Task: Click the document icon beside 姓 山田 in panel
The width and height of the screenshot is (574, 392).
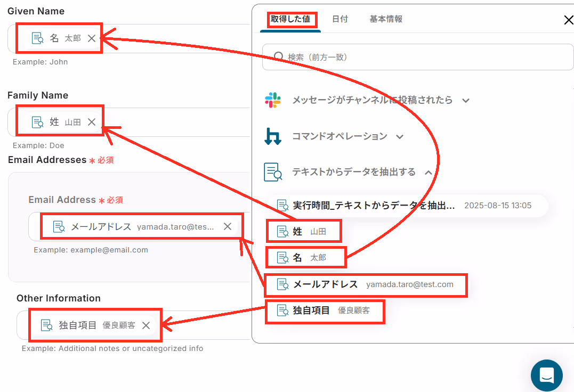Action: 282,232
